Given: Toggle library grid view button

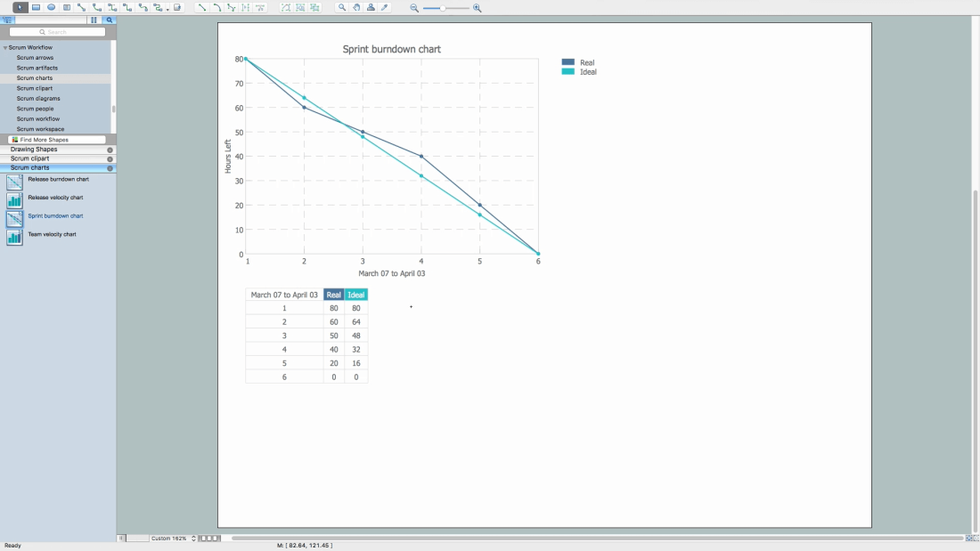Looking at the screenshot, I should [x=94, y=20].
